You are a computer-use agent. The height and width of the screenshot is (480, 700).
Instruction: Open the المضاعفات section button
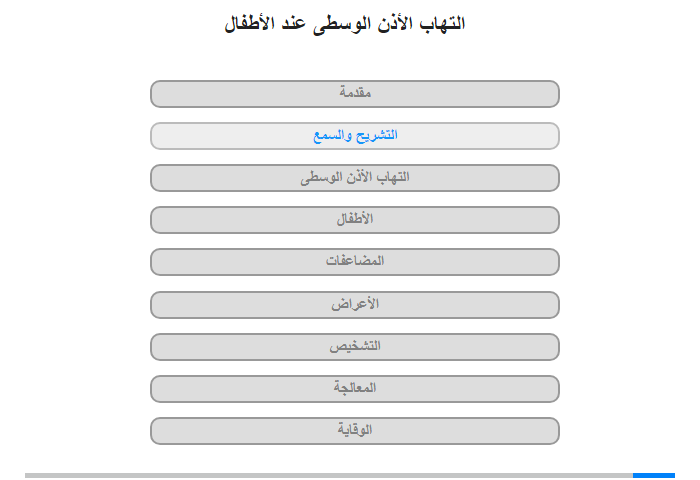355,262
